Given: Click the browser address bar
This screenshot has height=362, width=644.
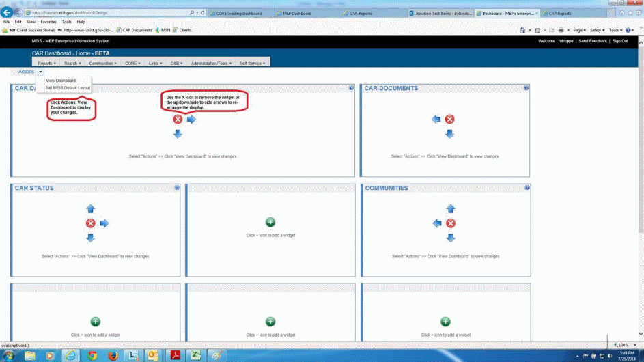Looking at the screenshot, I should (107, 13).
